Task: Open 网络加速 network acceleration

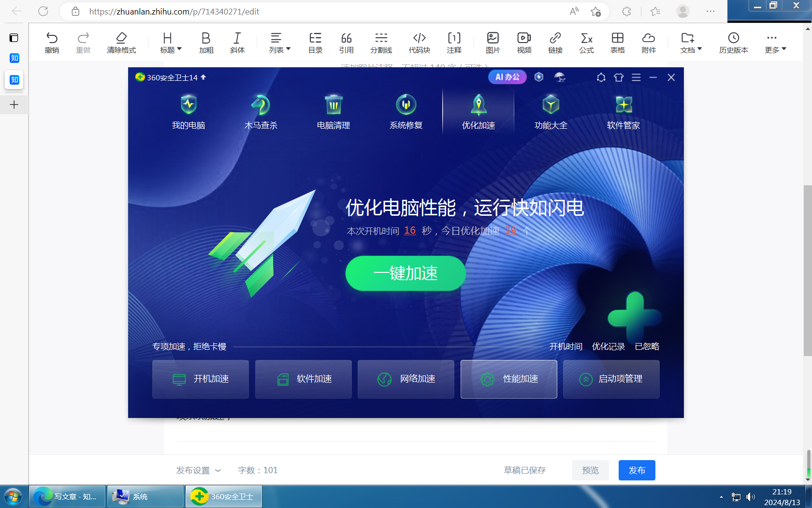Action: pyautogui.click(x=406, y=379)
